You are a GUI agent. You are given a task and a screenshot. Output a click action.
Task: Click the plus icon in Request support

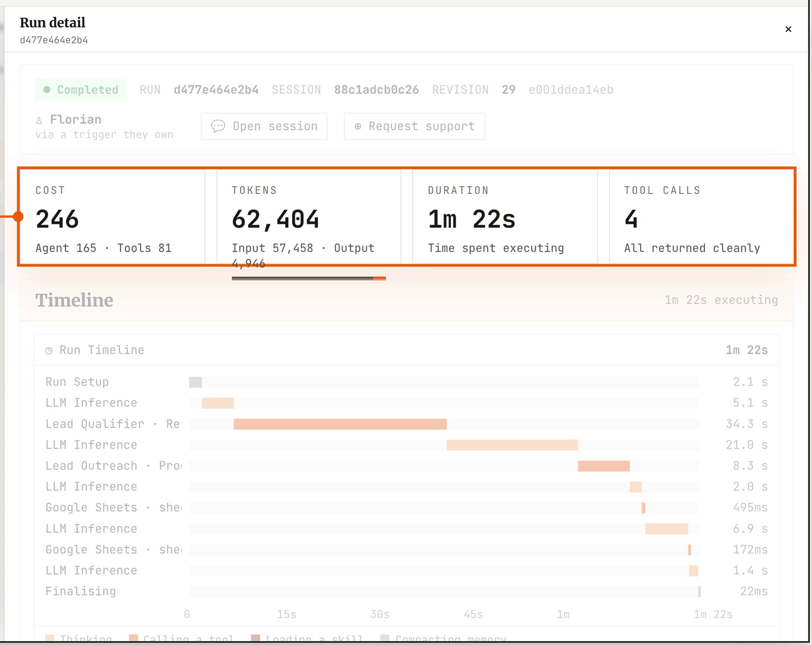click(x=358, y=126)
